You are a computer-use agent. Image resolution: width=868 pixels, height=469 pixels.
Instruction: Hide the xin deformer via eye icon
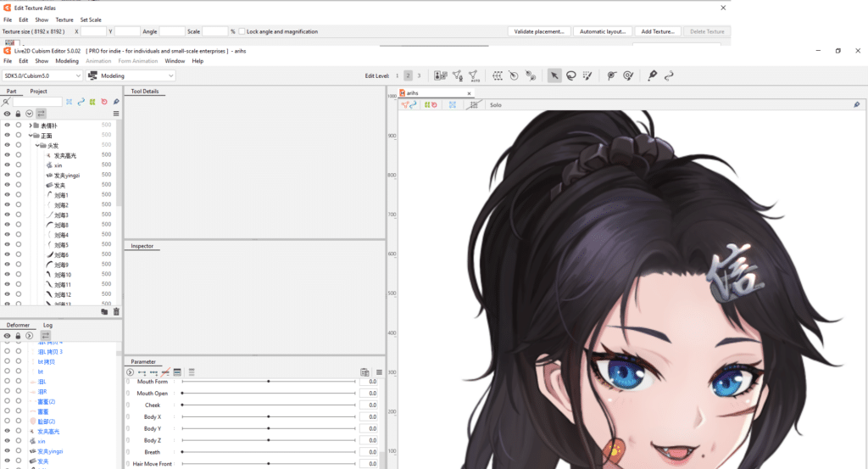pos(7,441)
